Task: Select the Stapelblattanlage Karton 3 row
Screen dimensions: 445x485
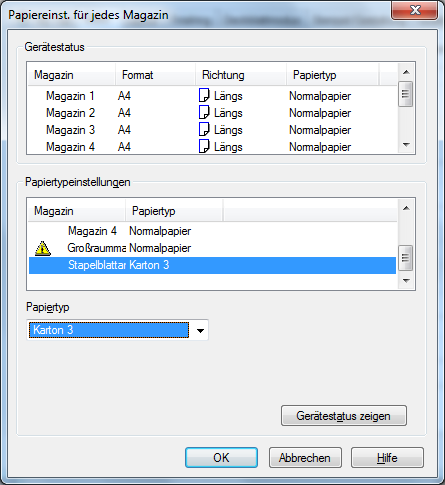Action: [x=212, y=265]
